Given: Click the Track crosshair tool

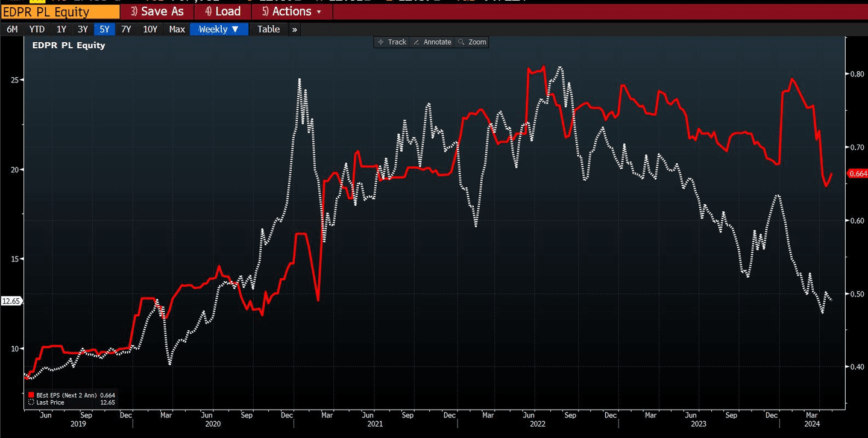Looking at the screenshot, I should (x=391, y=42).
